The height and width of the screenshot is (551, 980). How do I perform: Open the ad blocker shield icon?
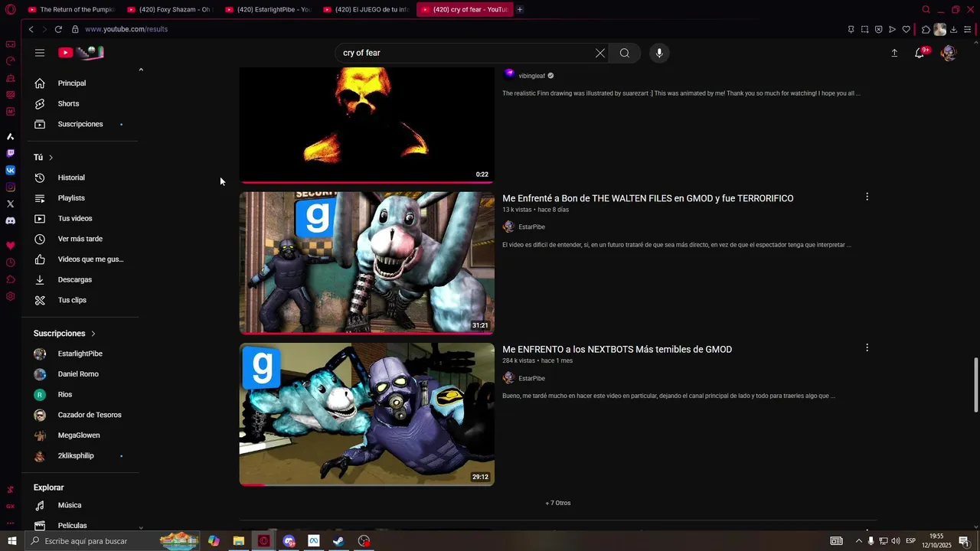click(x=878, y=29)
